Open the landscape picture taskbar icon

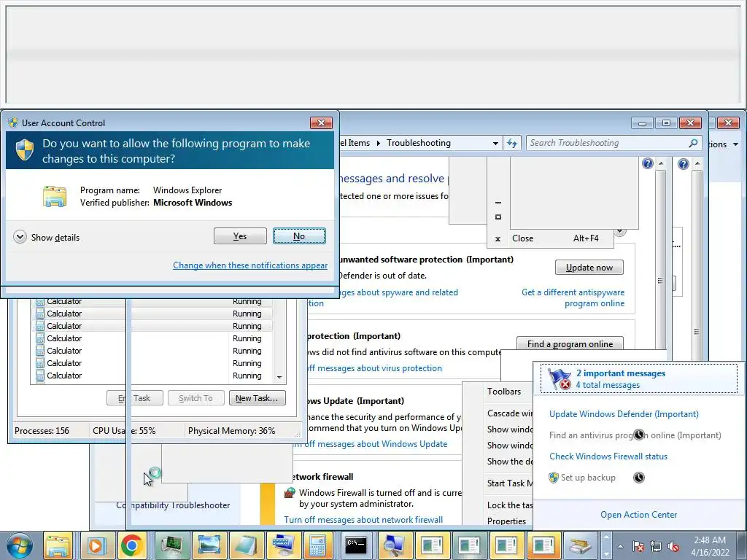209,545
